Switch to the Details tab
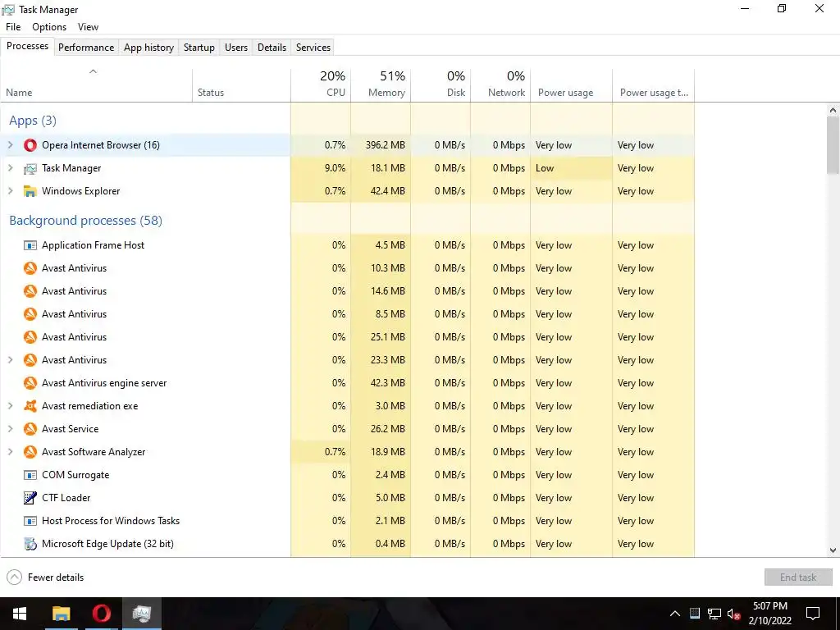 coord(272,47)
